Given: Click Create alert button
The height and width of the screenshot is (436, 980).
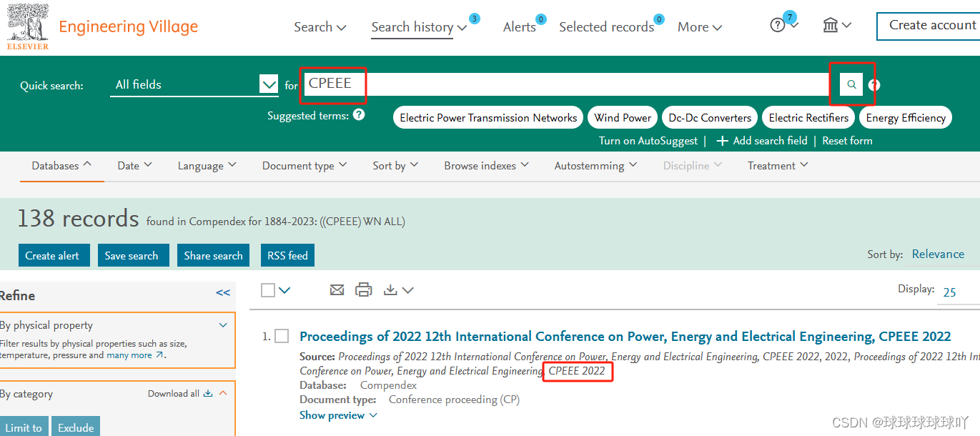Looking at the screenshot, I should (54, 255).
